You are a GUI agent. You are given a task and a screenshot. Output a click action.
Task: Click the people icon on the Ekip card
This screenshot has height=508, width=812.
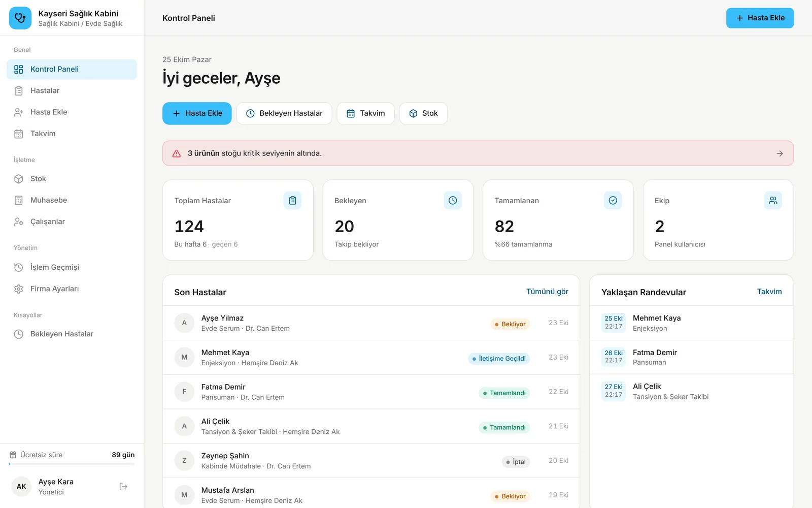point(773,201)
